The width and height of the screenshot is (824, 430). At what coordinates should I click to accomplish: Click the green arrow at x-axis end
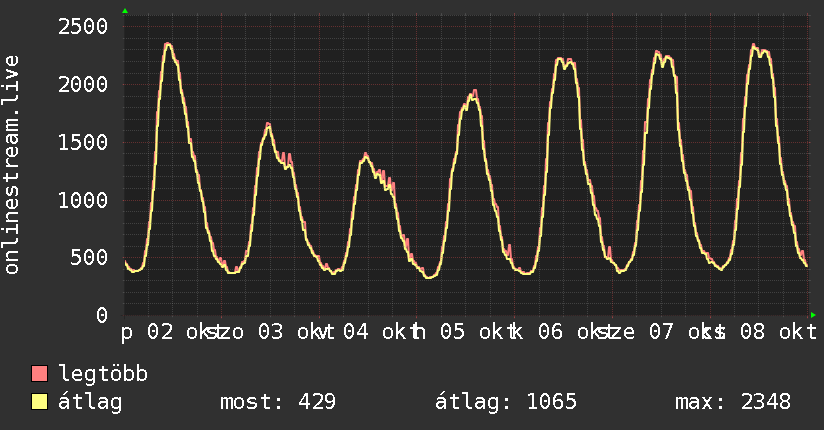click(x=813, y=315)
